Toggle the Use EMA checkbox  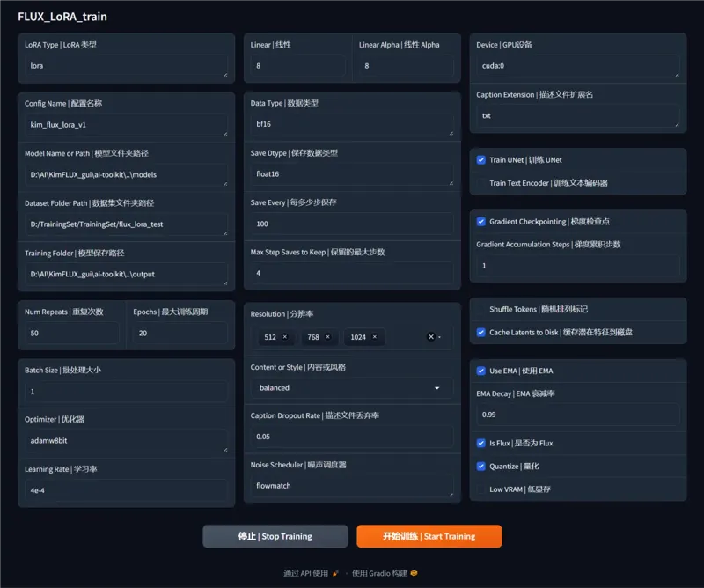pyautogui.click(x=480, y=371)
